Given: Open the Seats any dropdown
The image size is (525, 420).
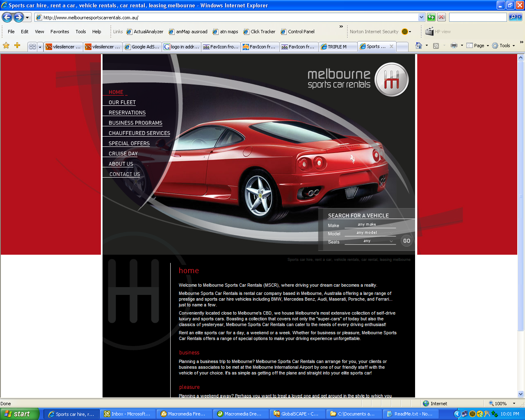Looking at the screenshot, I should click(370, 241).
